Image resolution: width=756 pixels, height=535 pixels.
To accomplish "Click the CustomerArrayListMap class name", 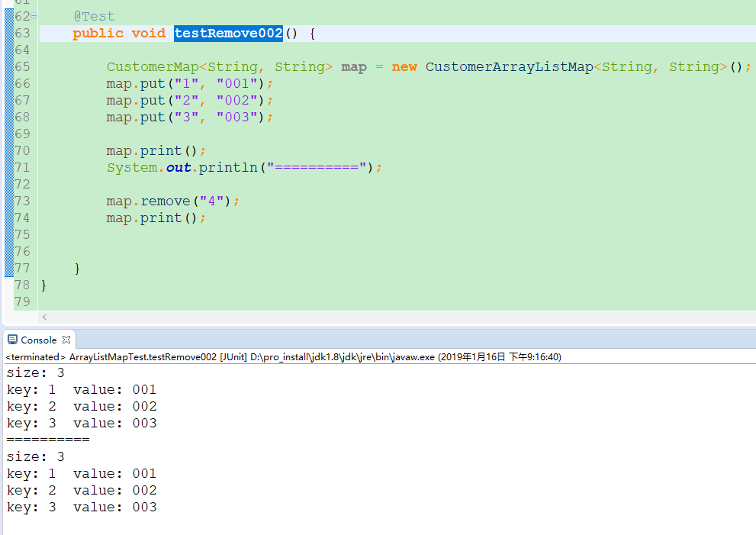I will coord(509,66).
